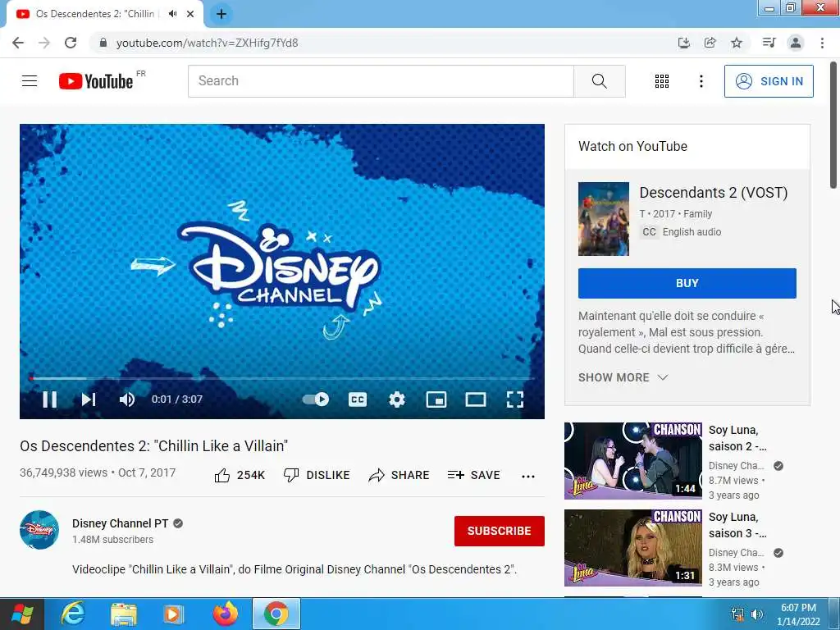Toggle the autoplay switch
Image resolution: width=840 pixels, height=630 pixels.
click(x=316, y=399)
